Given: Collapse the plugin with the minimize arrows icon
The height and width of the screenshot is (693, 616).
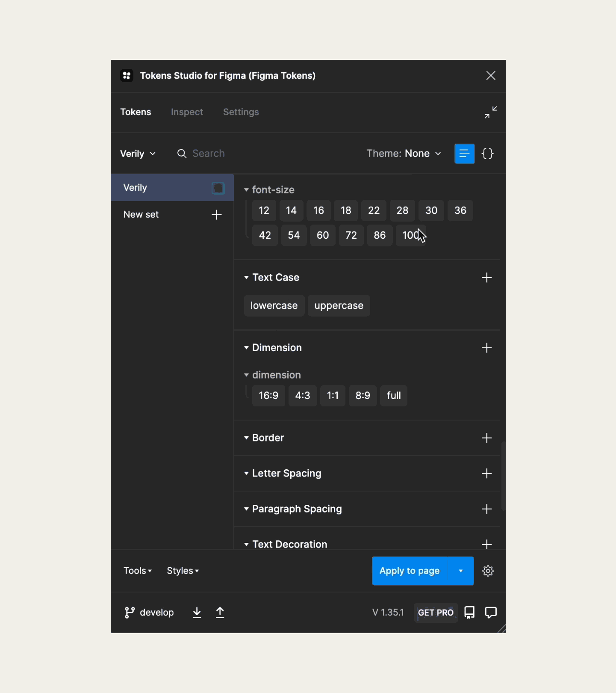Looking at the screenshot, I should pos(491,112).
